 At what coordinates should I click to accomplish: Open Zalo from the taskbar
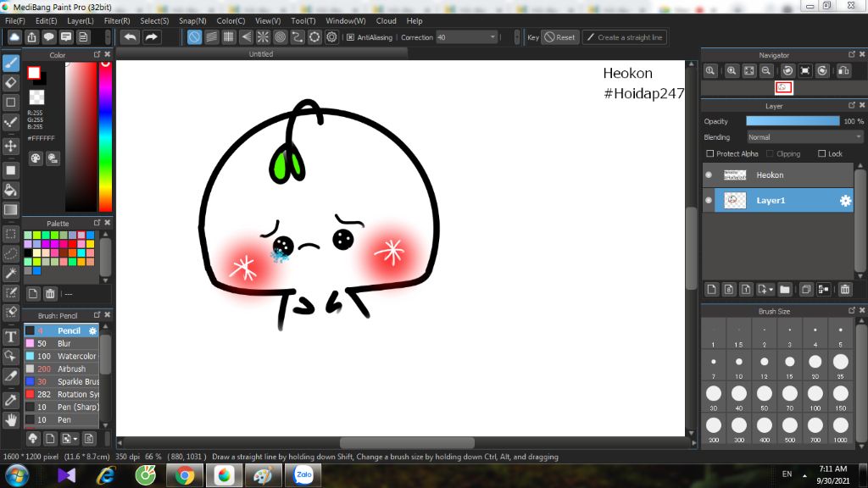[x=303, y=475]
